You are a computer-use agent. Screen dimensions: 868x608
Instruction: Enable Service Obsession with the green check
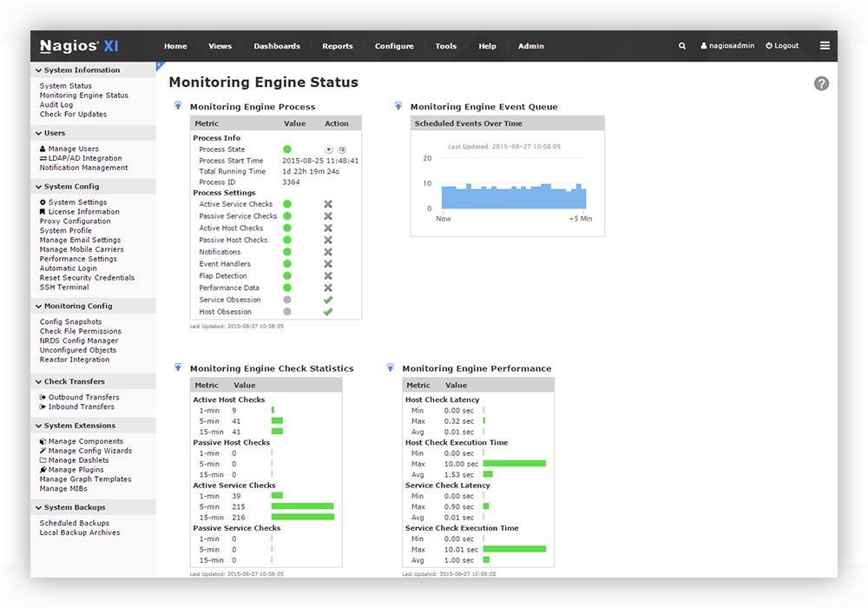328,300
